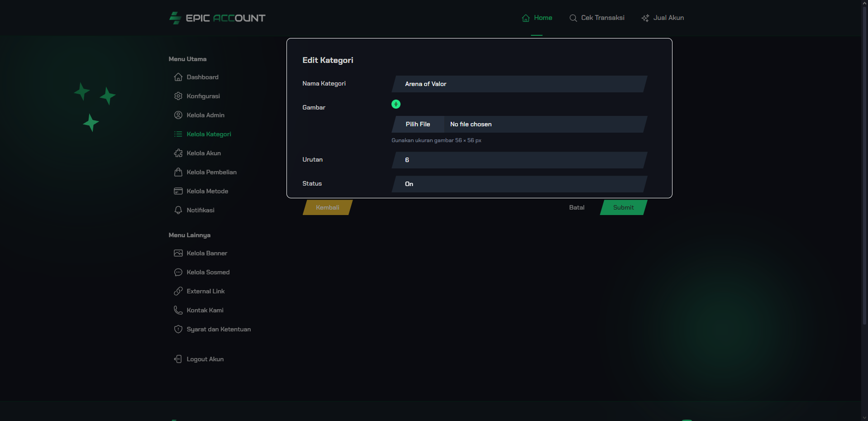Open the Home navigation tab

pos(537,18)
